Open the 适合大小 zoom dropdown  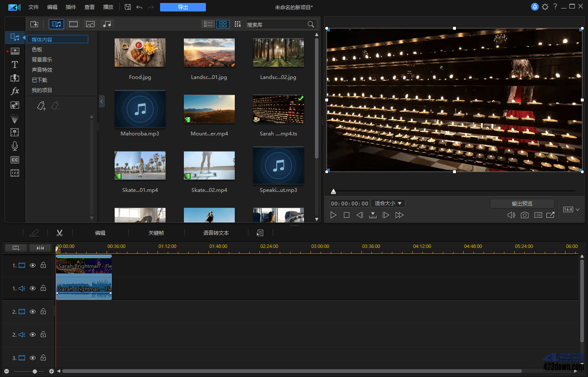[x=388, y=203]
